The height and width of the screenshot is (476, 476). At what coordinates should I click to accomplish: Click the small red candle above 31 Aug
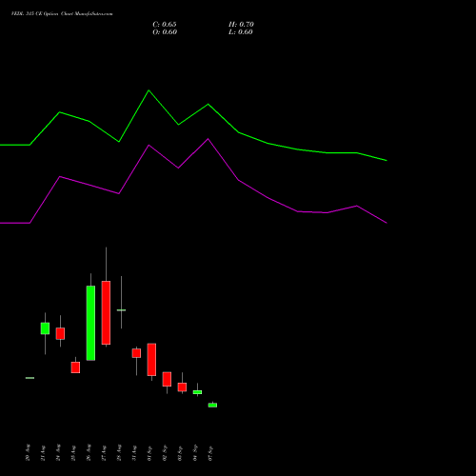[136, 353]
